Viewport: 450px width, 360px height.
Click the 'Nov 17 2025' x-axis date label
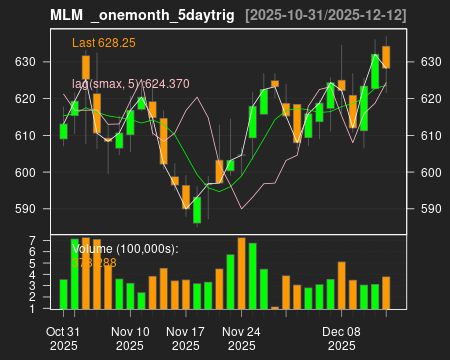[186, 339]
